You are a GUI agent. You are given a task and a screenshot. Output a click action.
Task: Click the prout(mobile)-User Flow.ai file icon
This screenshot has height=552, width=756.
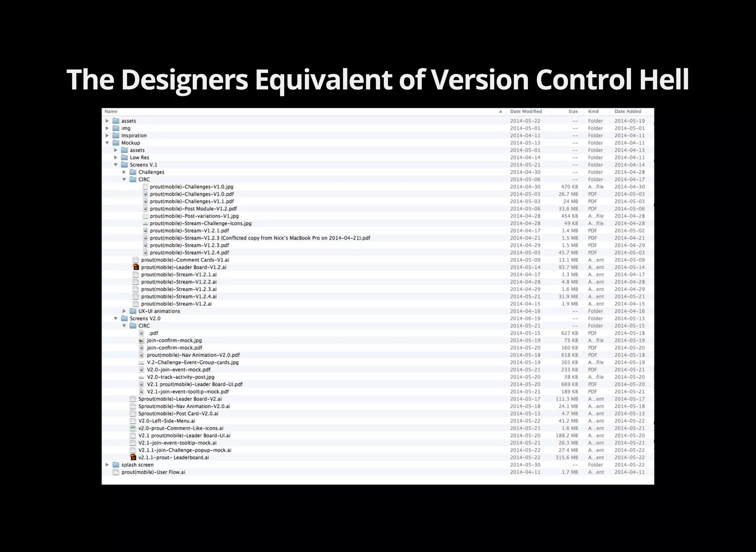click(116, 472)
